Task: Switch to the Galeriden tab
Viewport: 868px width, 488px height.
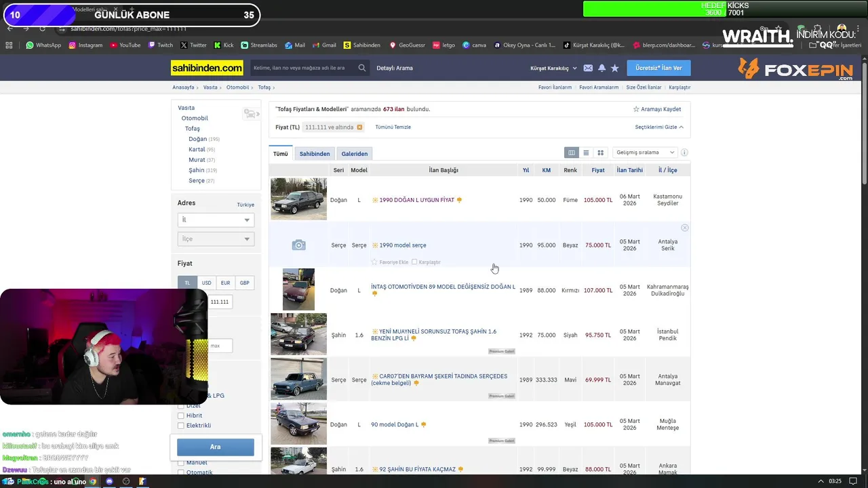Action: (x=355, y=154)
